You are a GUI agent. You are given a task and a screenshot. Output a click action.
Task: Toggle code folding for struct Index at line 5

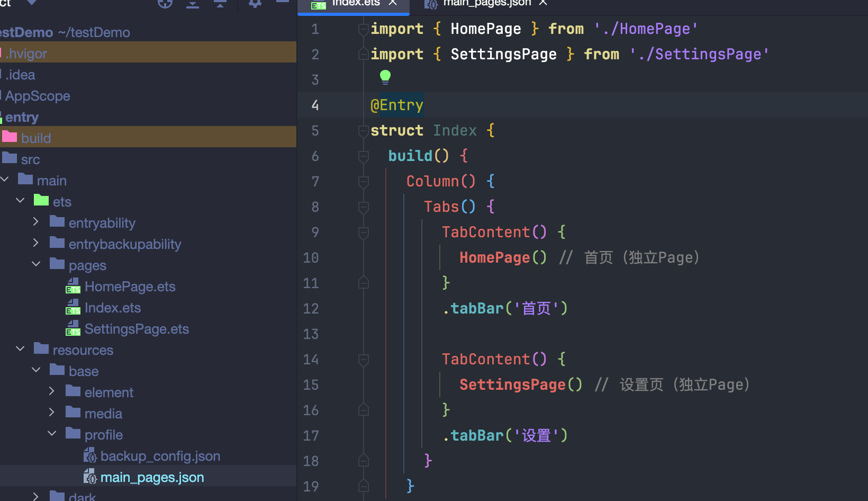tap(364, 131)
